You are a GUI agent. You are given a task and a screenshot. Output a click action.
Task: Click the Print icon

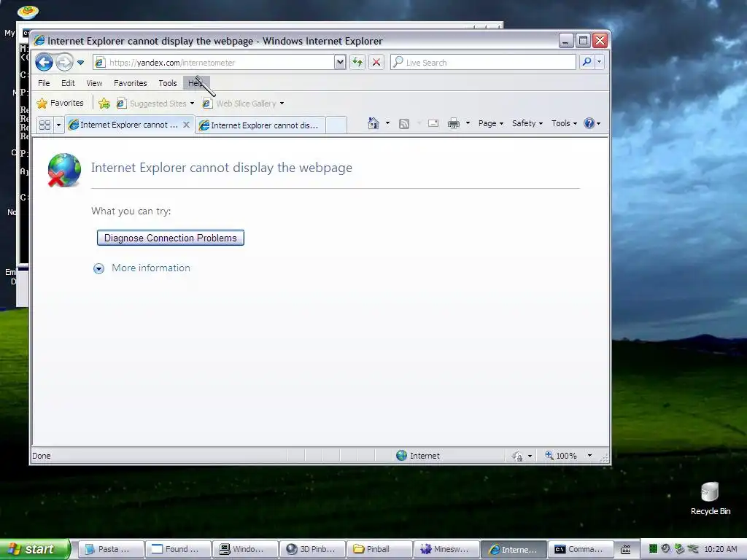coord(454,124)
